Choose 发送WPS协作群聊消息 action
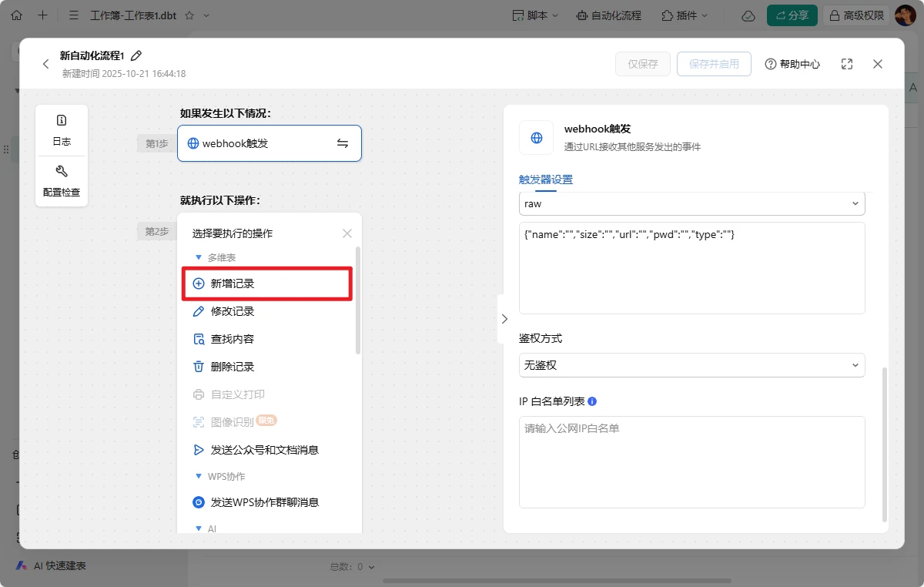 (264, 502)
